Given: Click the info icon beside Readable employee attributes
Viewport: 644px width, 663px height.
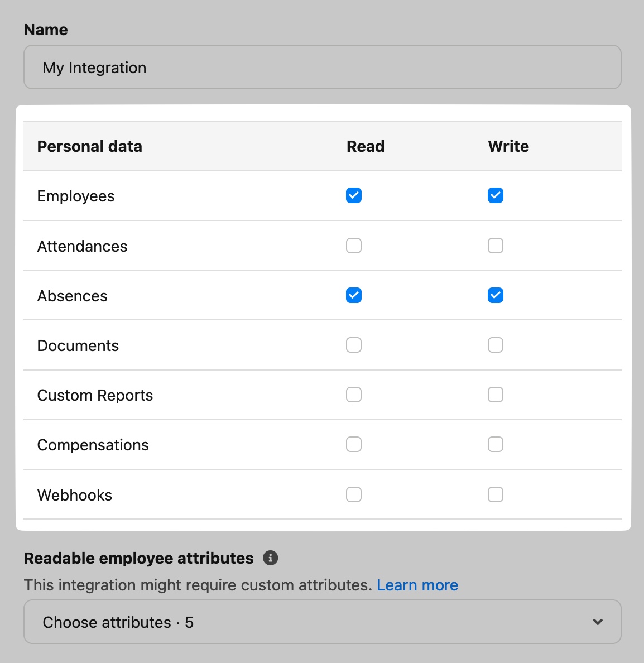Looking at the screenshot, I should (x=270, y=558).
